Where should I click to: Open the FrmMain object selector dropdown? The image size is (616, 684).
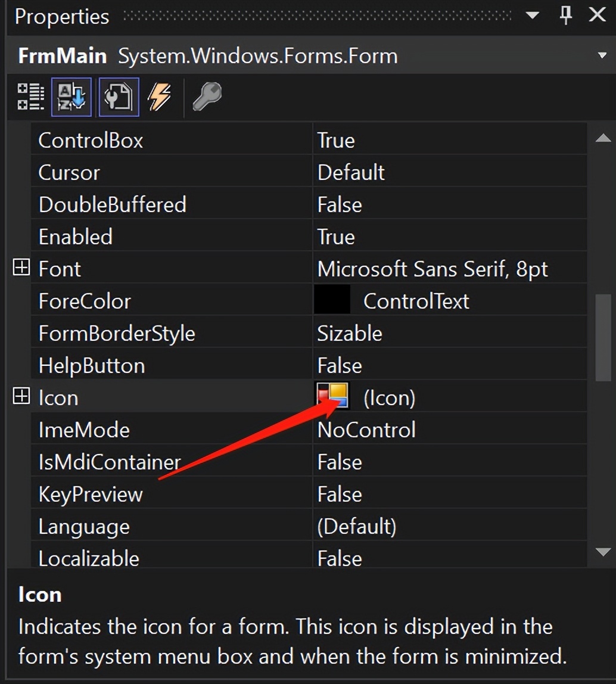point(601,56)
